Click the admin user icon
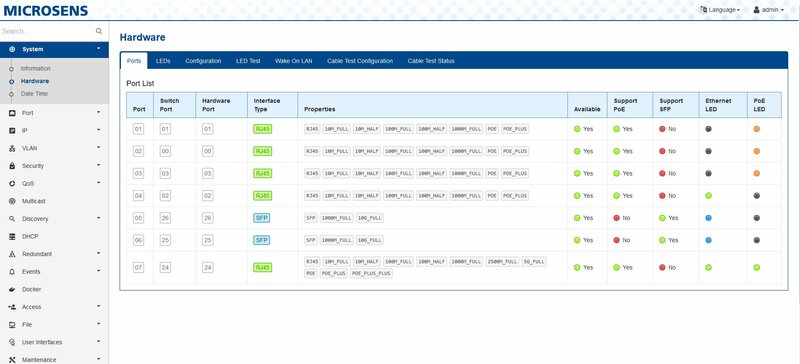This screenshot has height=364, width=800. (756, 10)
